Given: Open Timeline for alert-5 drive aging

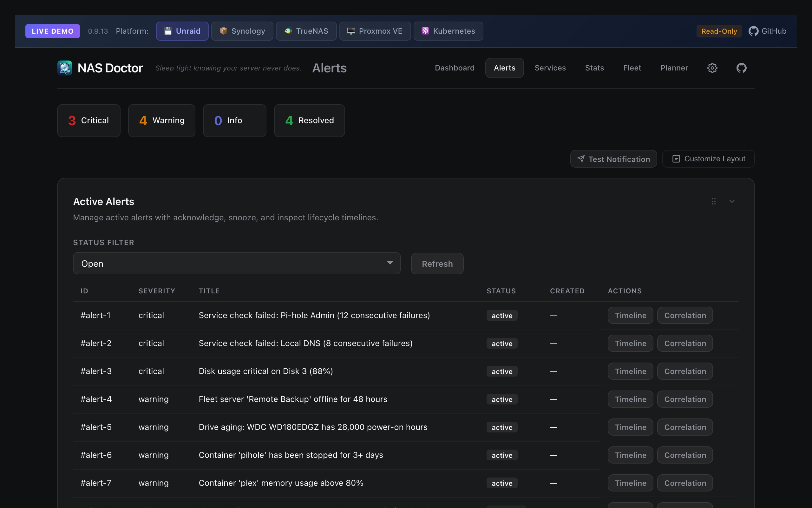Looking at the screenshot, I should pyautogui.click(x=630, y=427).
